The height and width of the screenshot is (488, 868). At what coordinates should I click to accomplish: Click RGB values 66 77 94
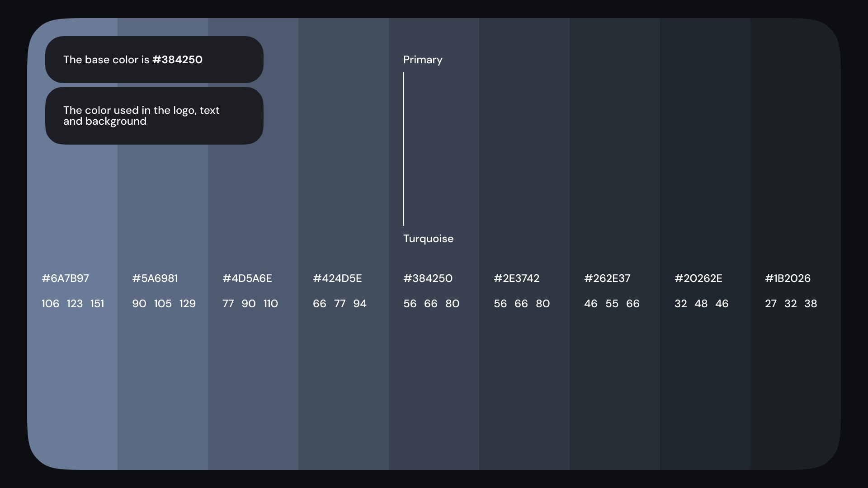point(340,304)
